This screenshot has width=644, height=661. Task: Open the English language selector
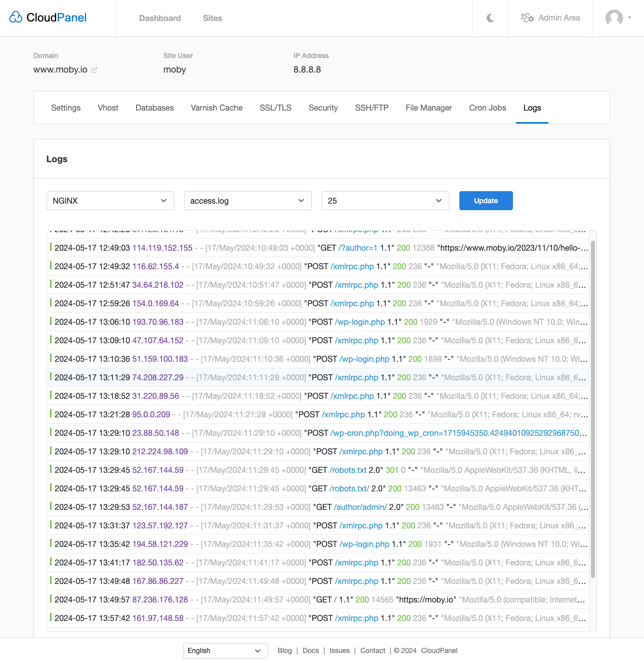[x=225, y=650]
